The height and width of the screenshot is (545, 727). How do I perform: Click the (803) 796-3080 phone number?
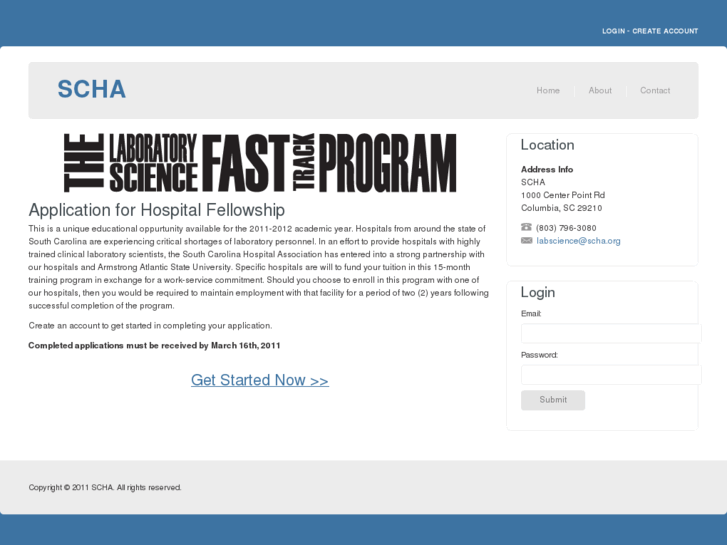pyautogui.click(x=566, y=228)
